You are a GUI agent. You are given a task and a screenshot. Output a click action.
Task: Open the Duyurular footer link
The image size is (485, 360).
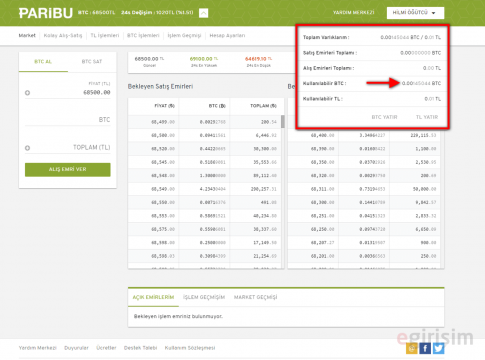(x=76, y=348)
